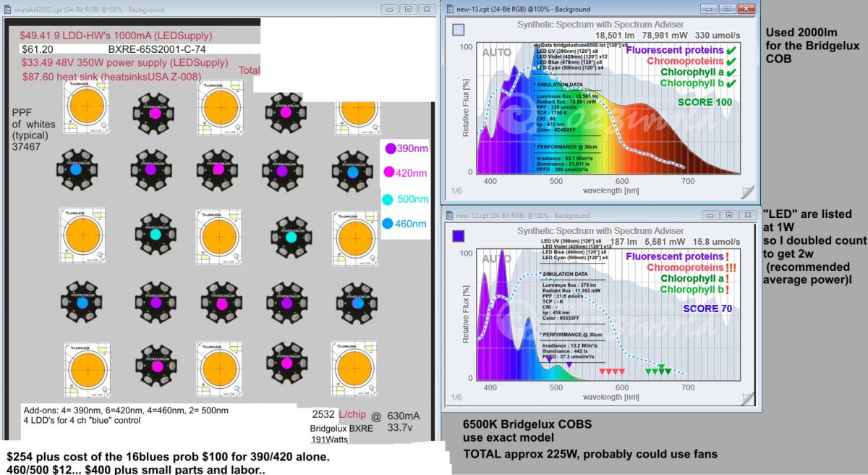Viewport: 868px width, 475px height.
Task: Click '460nm' legend label
Action: 411,224
